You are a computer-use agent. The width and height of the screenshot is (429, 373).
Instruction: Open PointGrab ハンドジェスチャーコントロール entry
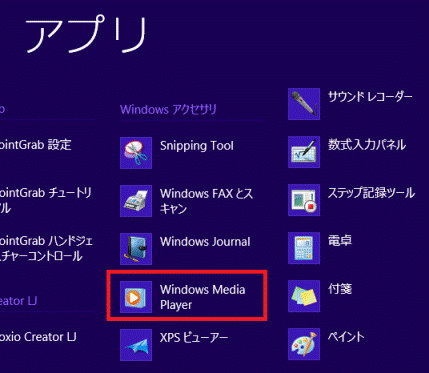point(46,249)
